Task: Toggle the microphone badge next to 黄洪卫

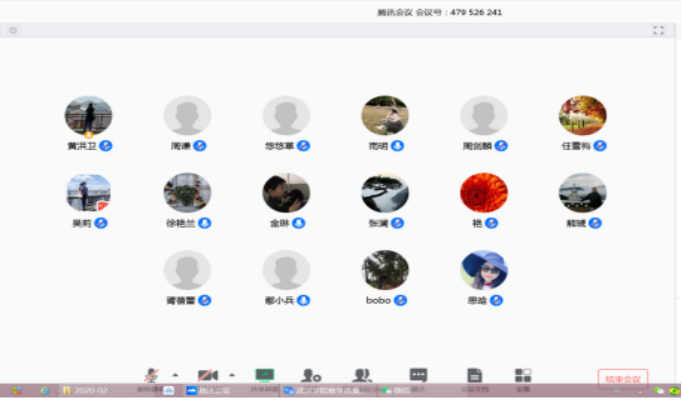Action: (x=106, y=146)
